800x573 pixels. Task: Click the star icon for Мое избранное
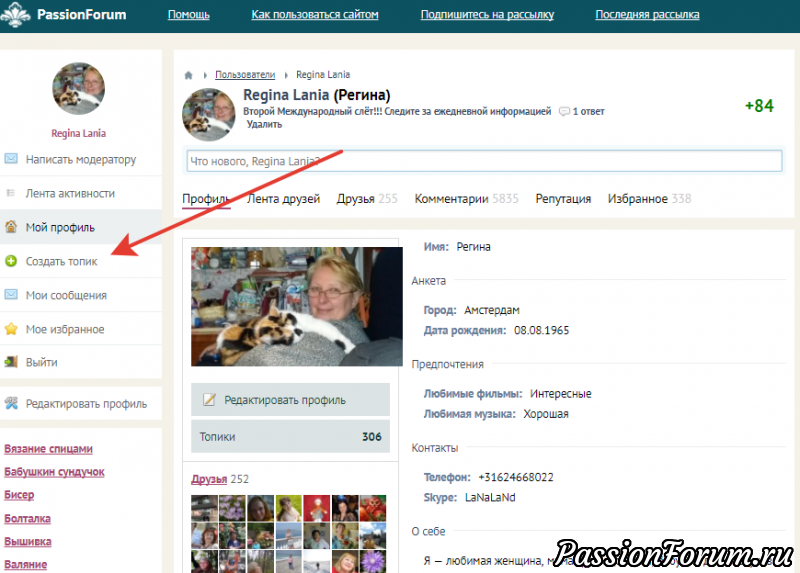[11, 329]
